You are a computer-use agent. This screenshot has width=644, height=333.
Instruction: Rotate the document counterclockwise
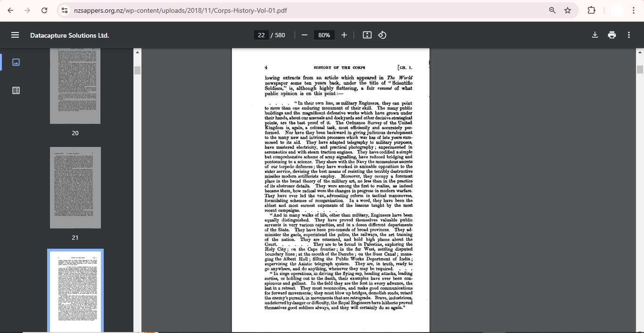point(382,35)
